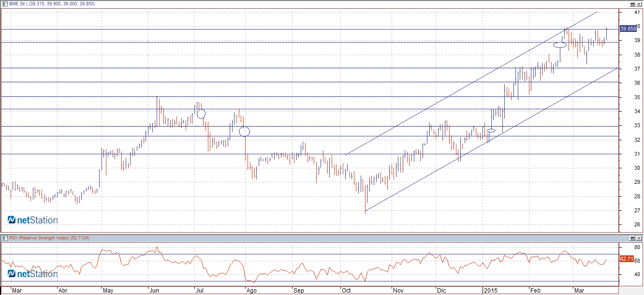Screen dimensions: 644x295
Task: Click the 29 price axis value
Action: [638, 182]
